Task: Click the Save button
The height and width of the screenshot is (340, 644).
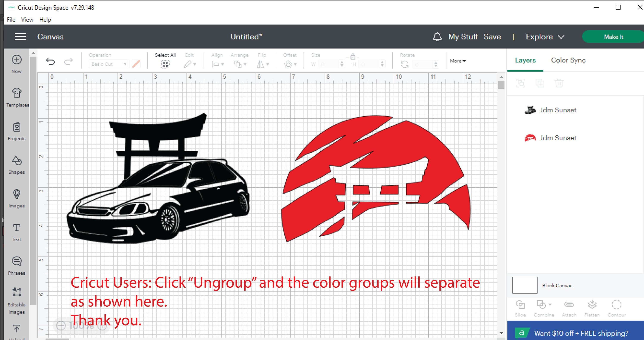Action: (492, 37)
